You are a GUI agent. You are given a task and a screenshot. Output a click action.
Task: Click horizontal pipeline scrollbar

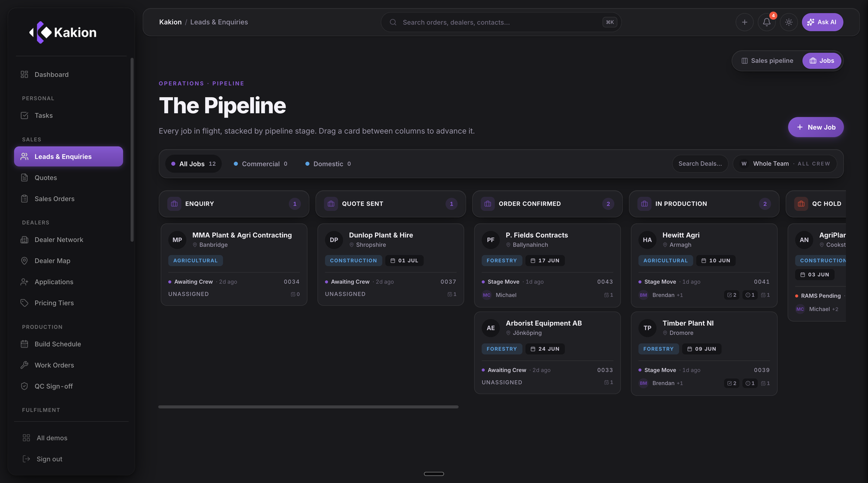(308, 407)
